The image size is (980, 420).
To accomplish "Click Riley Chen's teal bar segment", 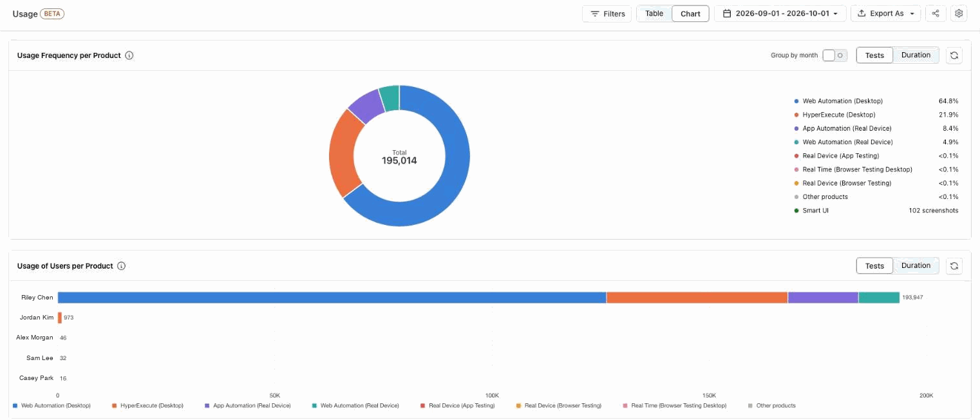I will (x=879, y=297).
